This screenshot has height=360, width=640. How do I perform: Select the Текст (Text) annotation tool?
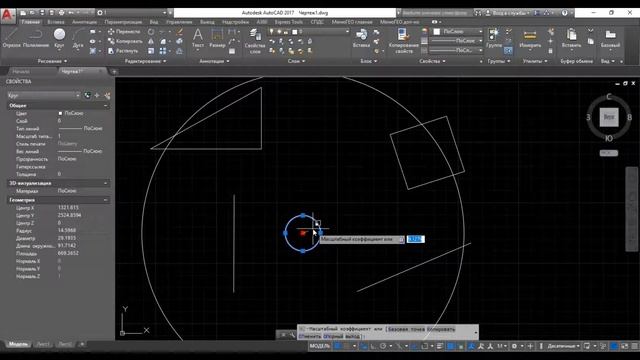(x=198, y=38)
